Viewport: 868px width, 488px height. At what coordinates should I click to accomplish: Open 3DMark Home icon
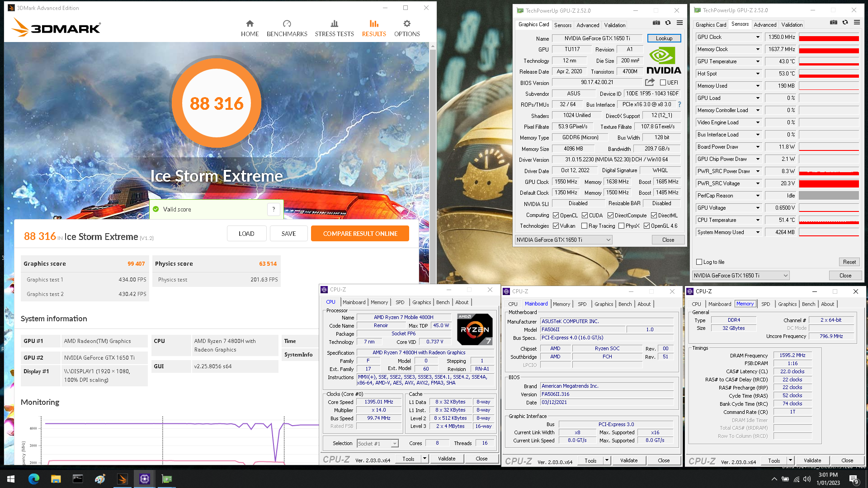[250, 23]
